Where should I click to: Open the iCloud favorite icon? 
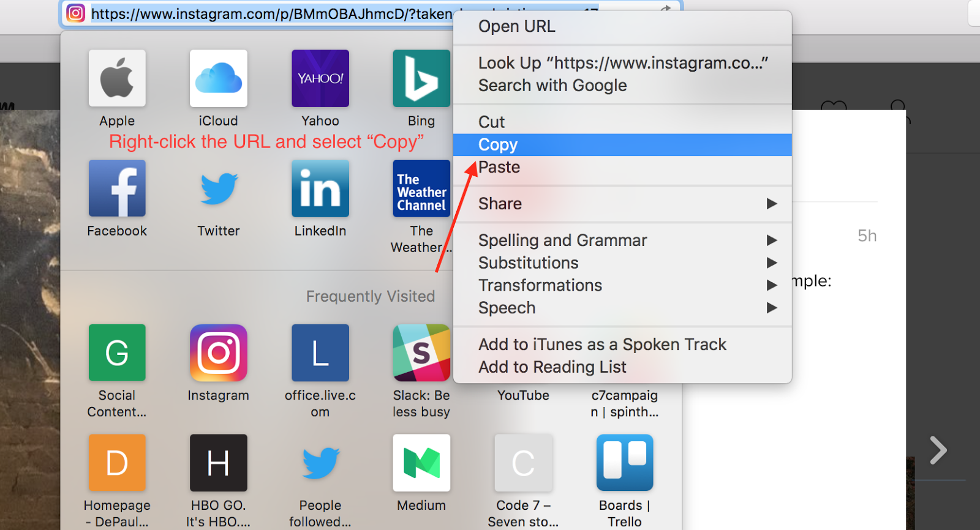pyautogui.click(x=219, y=78)
